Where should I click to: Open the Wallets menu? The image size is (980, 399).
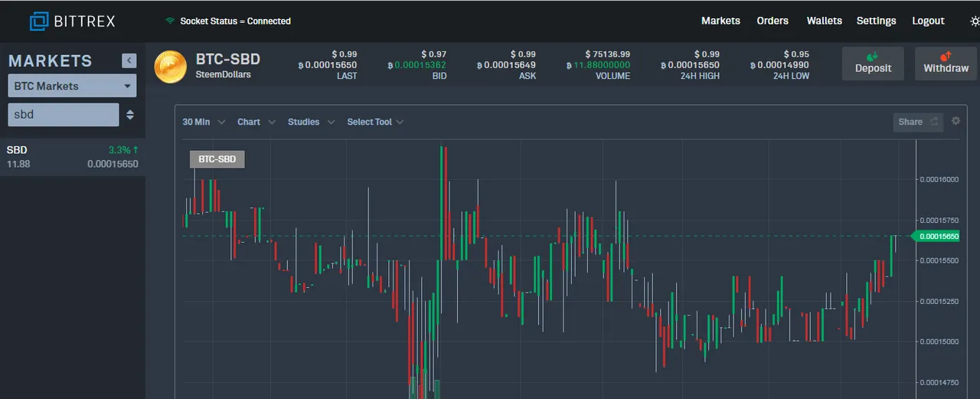[824, 21]
